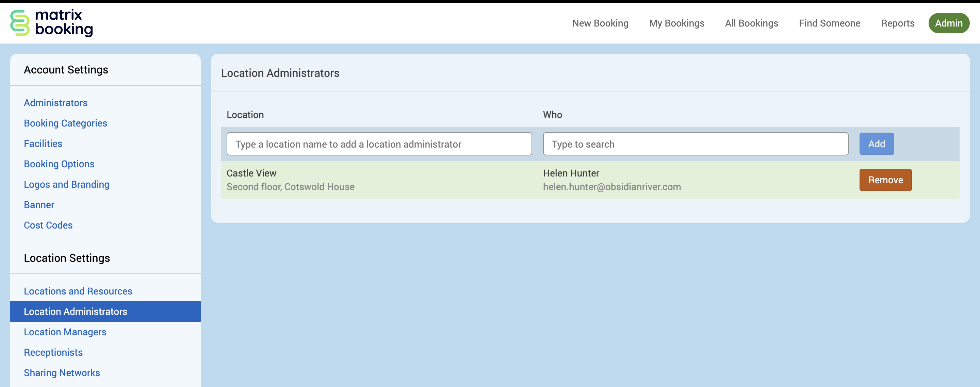Go to My Bookings
This screenshot has height=387, width=980.
(676, 23)
